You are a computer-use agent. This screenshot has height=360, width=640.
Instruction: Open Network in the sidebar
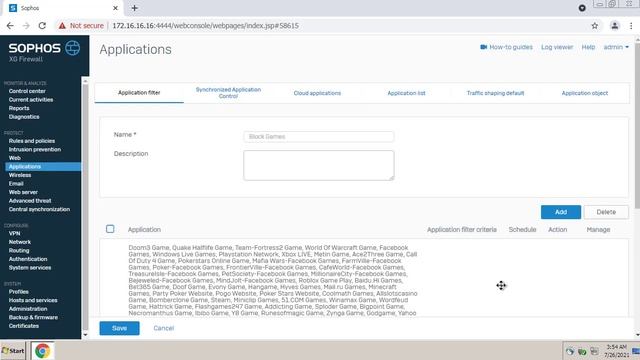pyautogui.click(x=20, y=242)
